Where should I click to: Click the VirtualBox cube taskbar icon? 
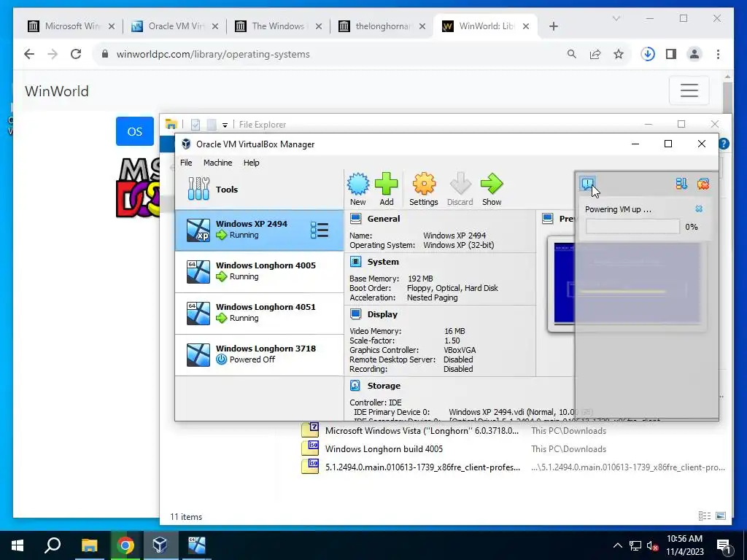point(160,545)
